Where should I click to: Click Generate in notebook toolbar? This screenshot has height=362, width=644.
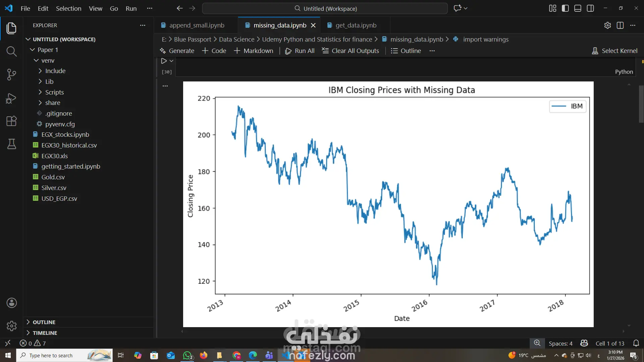coord(177,51)
